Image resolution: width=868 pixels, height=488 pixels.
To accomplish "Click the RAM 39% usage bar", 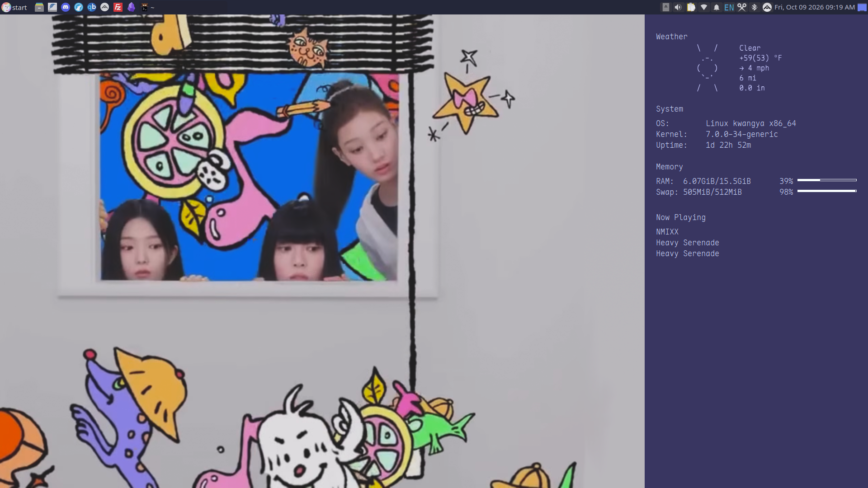I will pyautogui.click(x=827, y=180).
